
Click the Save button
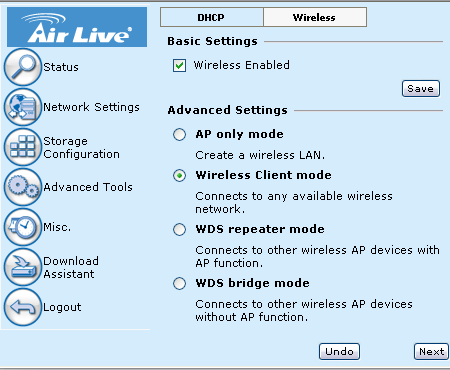coord(421,89)
